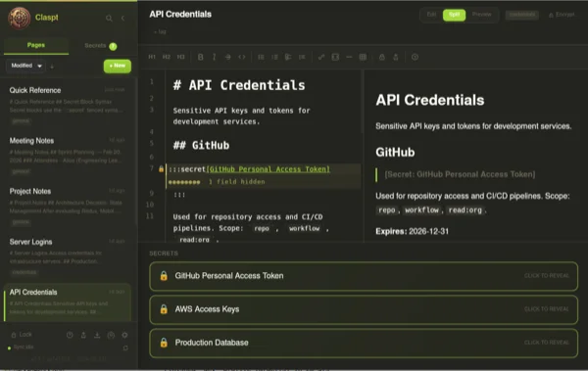Insert a secret block lock icon

click(x=382, y=57)
